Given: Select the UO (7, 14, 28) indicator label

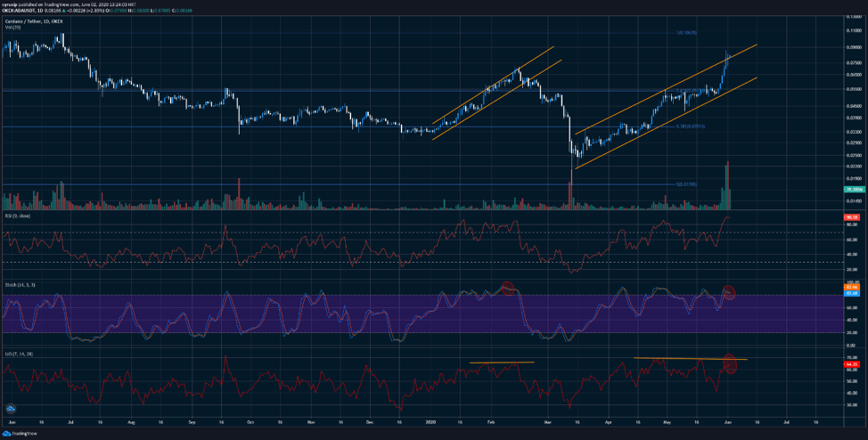Looking at the screenshot, I should pos(20,353).
